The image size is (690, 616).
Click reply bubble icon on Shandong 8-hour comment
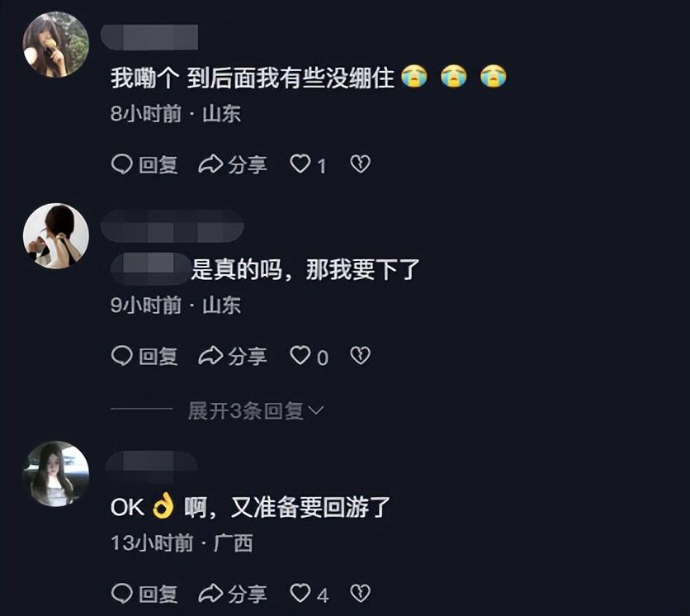[122, 164]
